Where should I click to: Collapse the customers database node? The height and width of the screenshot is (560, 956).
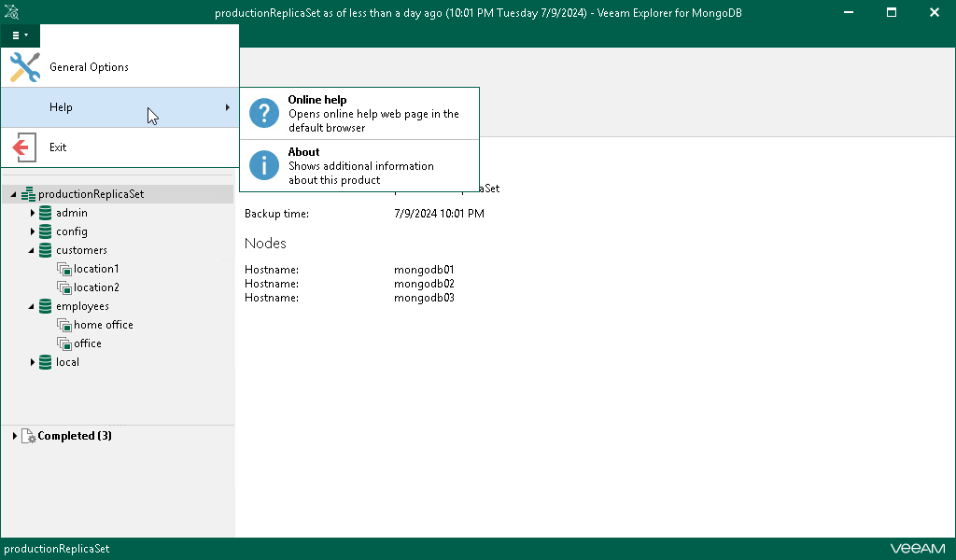coord(32,250)
